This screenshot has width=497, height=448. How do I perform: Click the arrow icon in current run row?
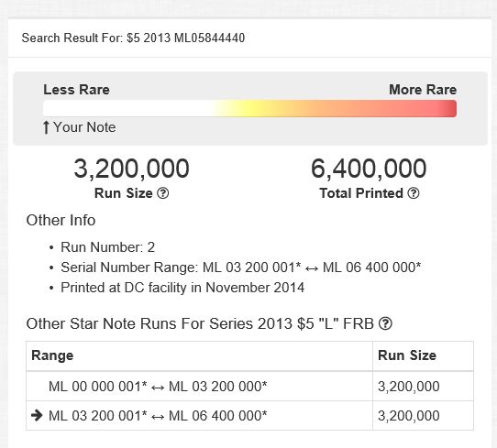tap(37, 415)
